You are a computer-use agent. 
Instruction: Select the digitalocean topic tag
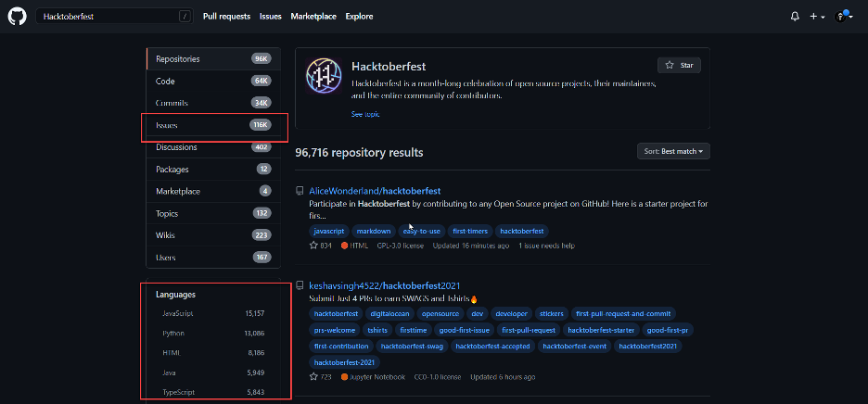pos(389,314)
